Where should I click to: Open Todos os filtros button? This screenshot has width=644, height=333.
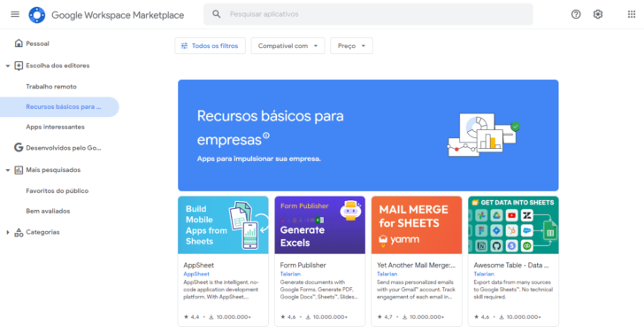[x=210, y=46]
